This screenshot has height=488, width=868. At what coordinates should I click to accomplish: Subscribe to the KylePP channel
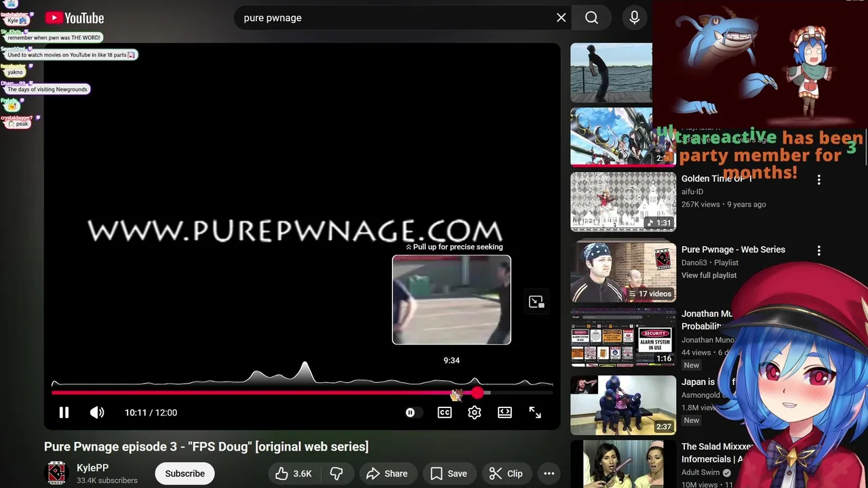pos(184,473)
